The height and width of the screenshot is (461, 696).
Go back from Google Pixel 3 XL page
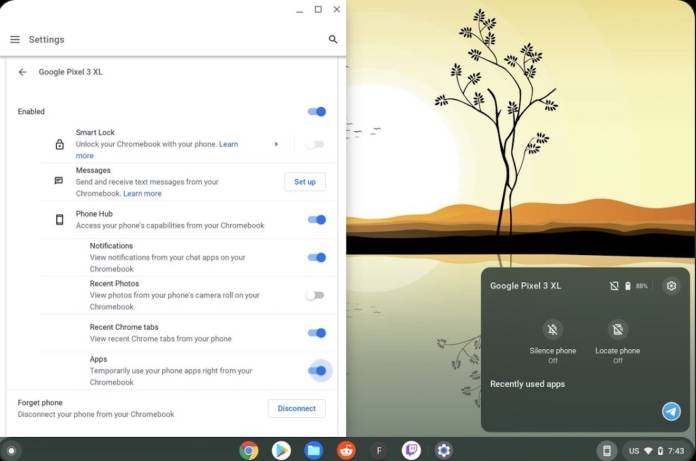[x=23, y=72]
